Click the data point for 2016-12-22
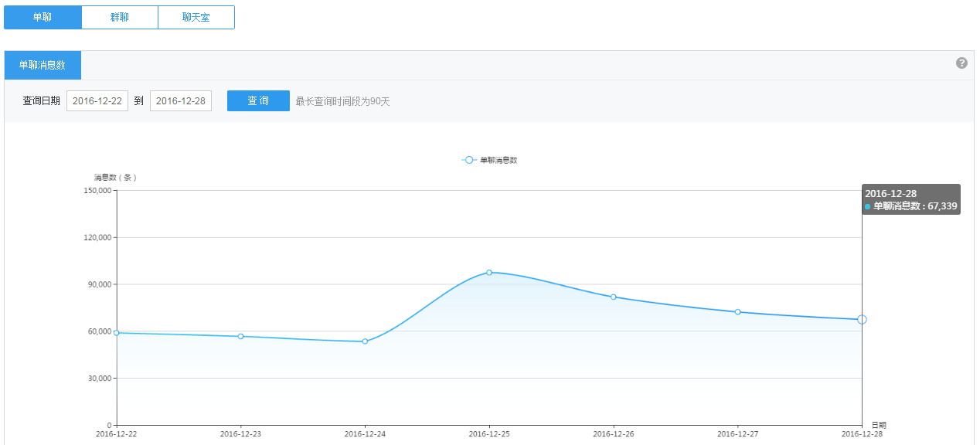The height and width of the screenshot is (445, 980). 117,333
